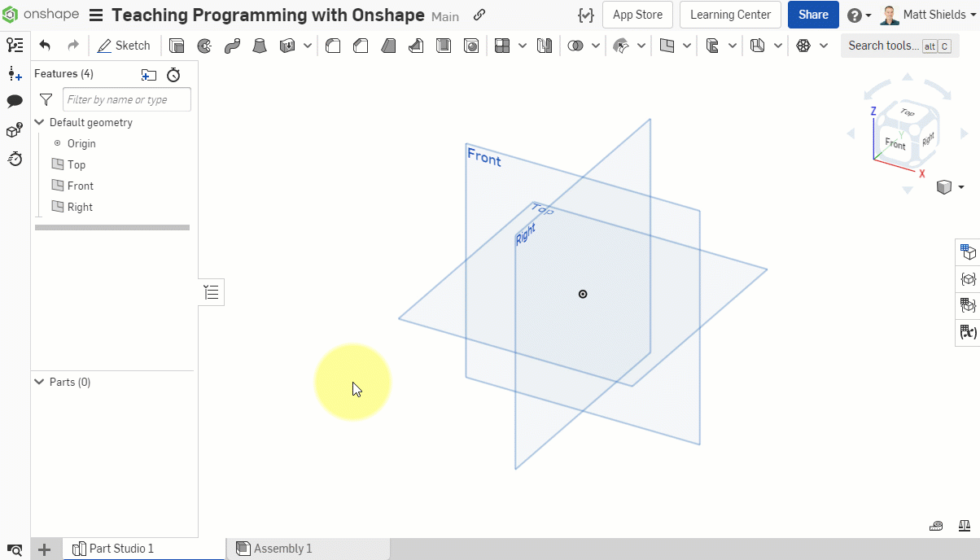980x560 pixels.
Task: Open the Main branch menu
Action: [x=444, y=15]
